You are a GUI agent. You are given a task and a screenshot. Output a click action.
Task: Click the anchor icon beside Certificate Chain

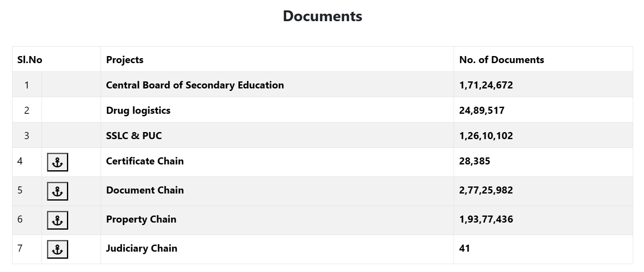(x=57, y=162)
